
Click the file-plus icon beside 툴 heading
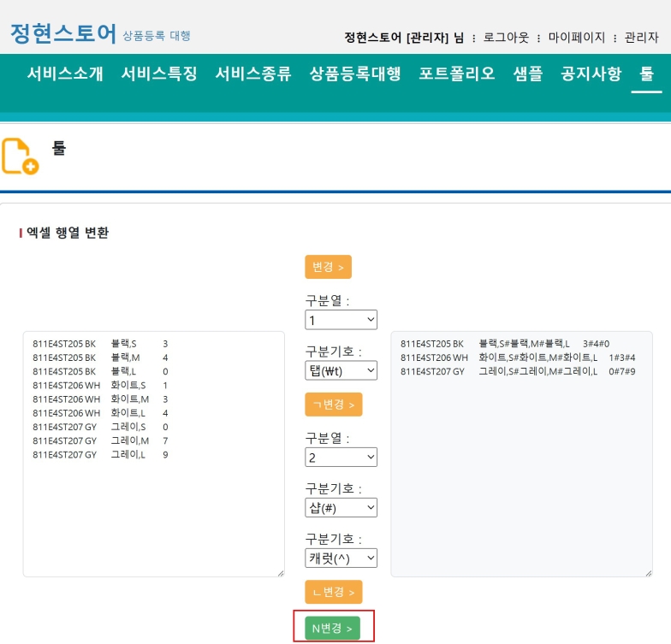(20, 157)
